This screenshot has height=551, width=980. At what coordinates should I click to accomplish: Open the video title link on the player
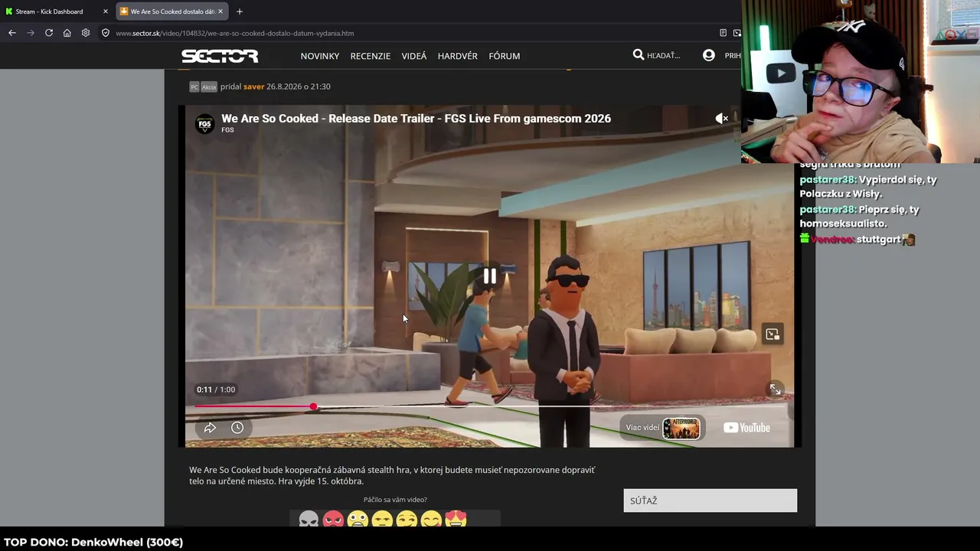(x=416, y=119)
